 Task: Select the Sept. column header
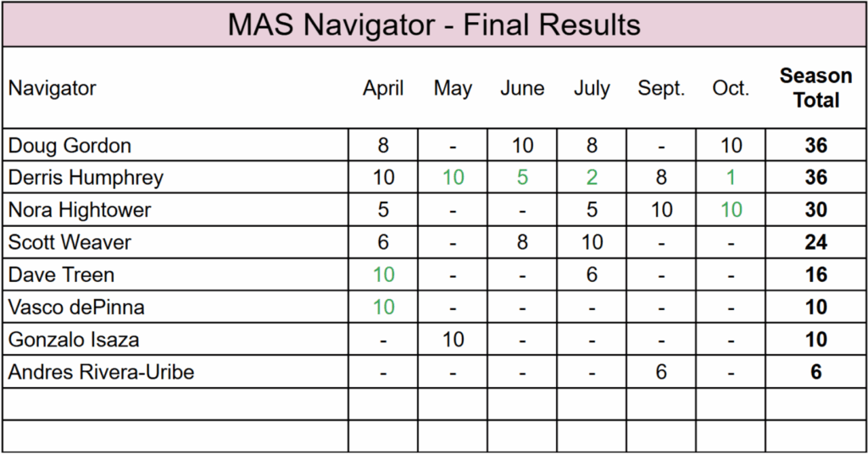point(661,88)
